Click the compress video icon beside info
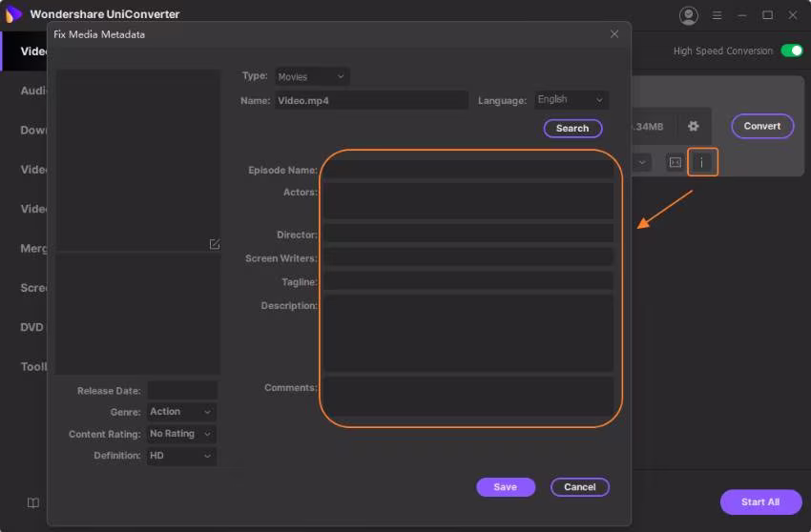 pyautogui.click(x=675, y=163)
